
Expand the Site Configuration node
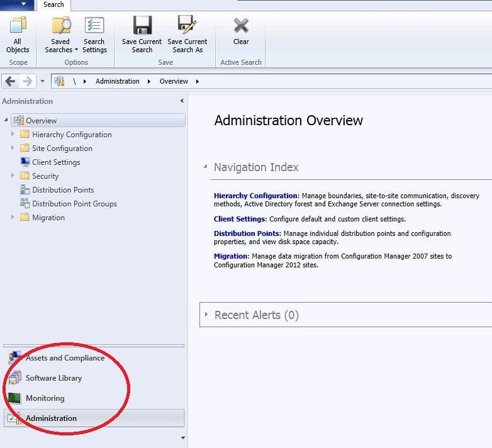[13, 148]
